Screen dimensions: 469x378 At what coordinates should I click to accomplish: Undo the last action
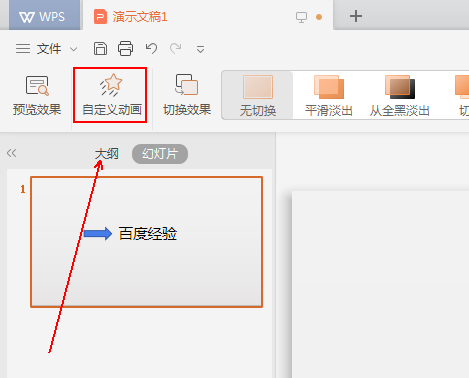(x=151, y=49)
